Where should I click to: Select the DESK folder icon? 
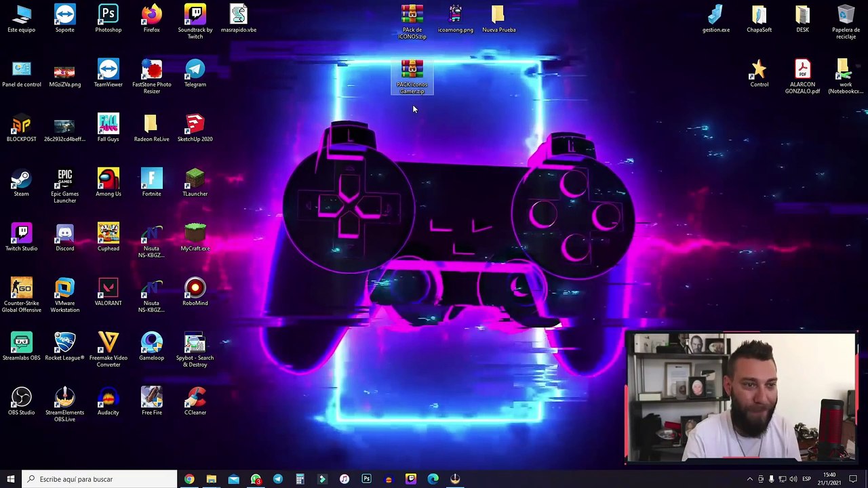coord(803,19)
